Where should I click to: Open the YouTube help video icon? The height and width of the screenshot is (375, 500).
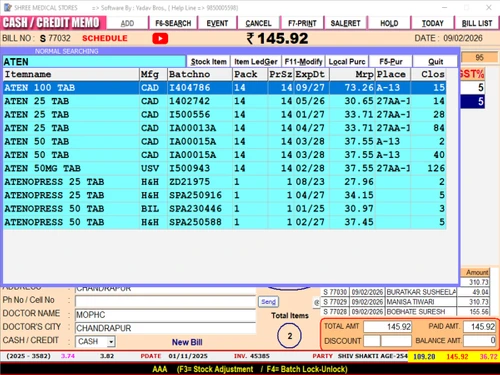click(x=160, y=39)
